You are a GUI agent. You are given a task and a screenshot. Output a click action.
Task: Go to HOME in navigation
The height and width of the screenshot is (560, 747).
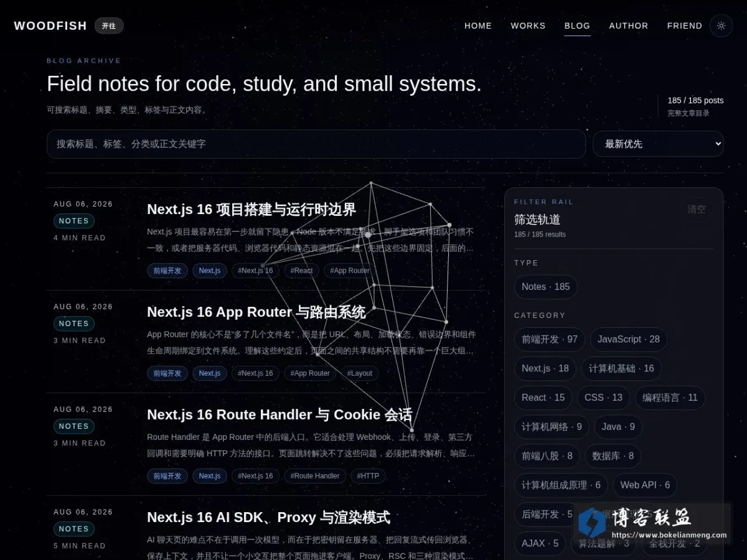pos(478,26)
